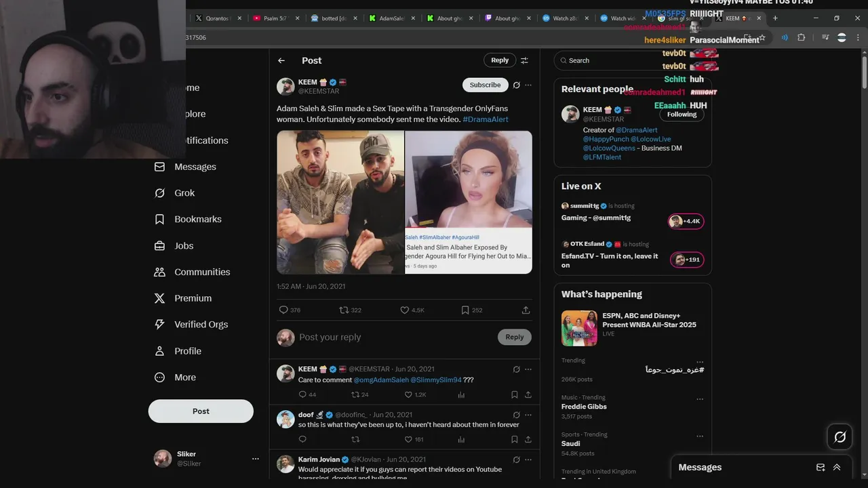Share the main post

(x=526, y=310)
